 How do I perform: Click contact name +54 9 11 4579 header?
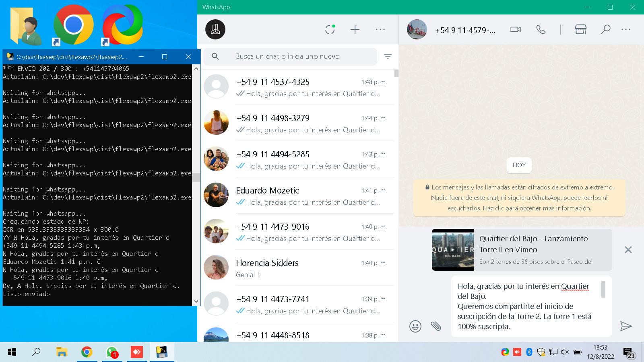point(465,30)
